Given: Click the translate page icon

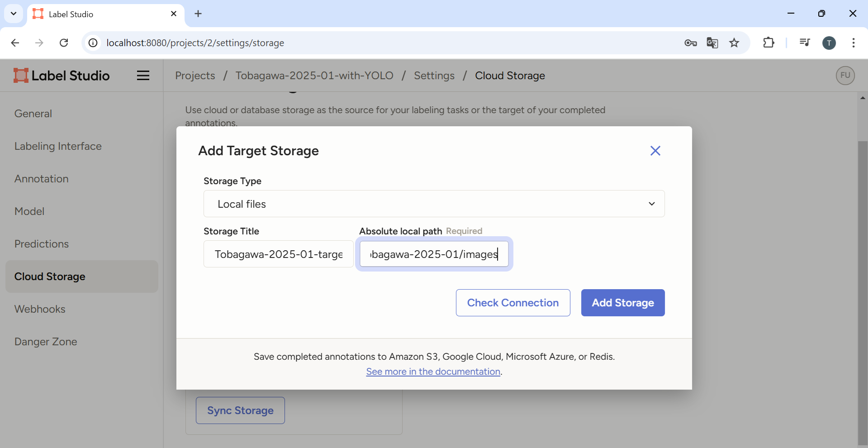Looking at the screenshot, I should pyautogui.click(x=712, y=43).
